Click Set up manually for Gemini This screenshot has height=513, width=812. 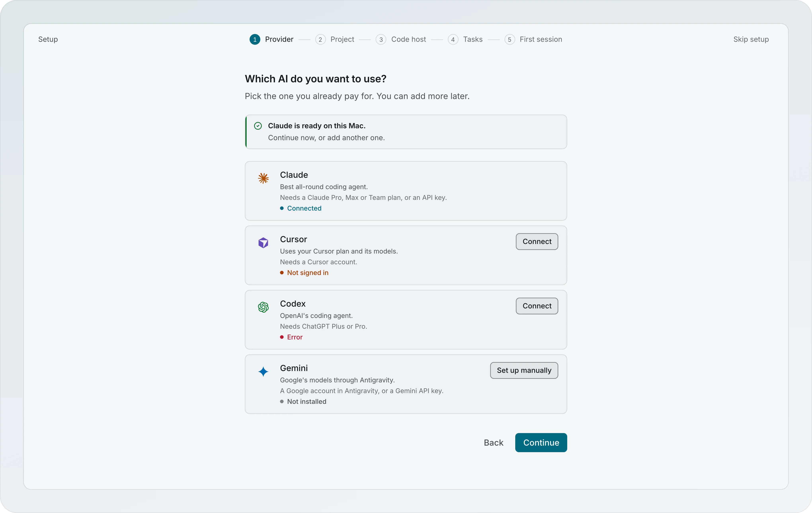point(524,370)
